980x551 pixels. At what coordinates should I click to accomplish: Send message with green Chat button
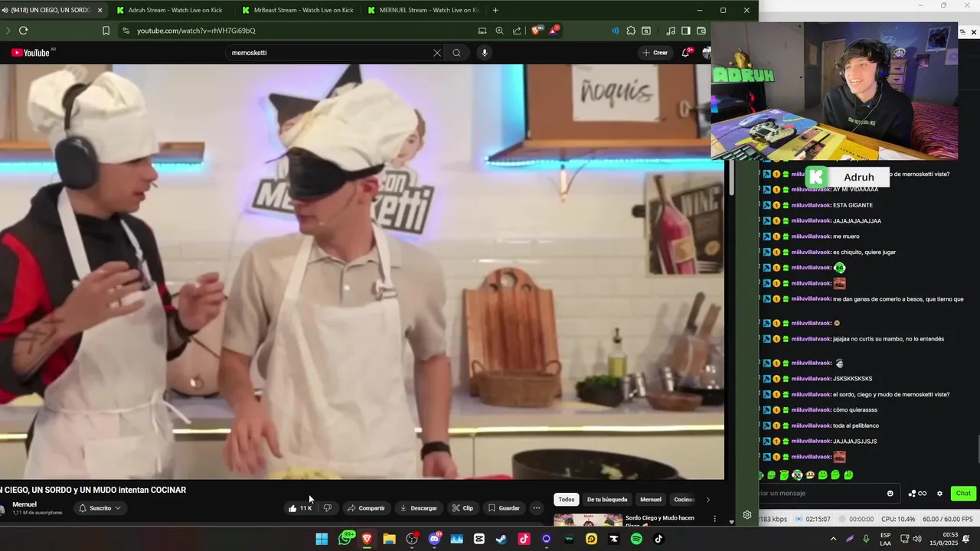click(963, 494)
